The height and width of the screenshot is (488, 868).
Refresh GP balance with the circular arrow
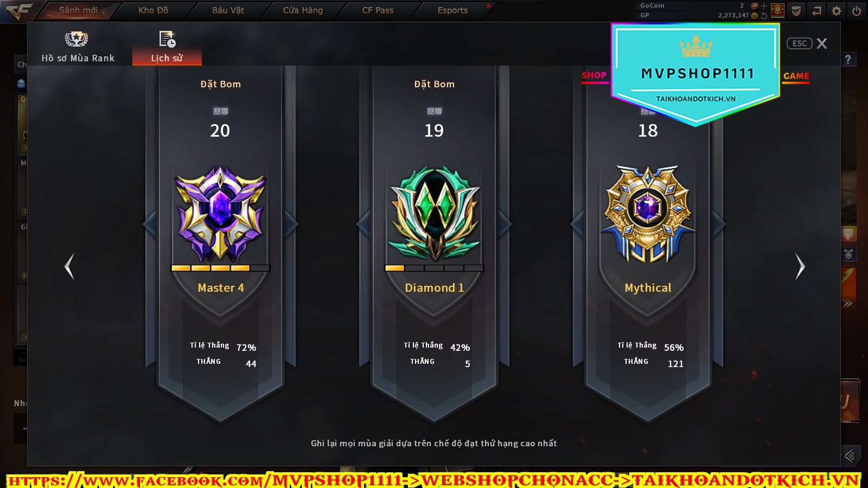click(764, 16)
